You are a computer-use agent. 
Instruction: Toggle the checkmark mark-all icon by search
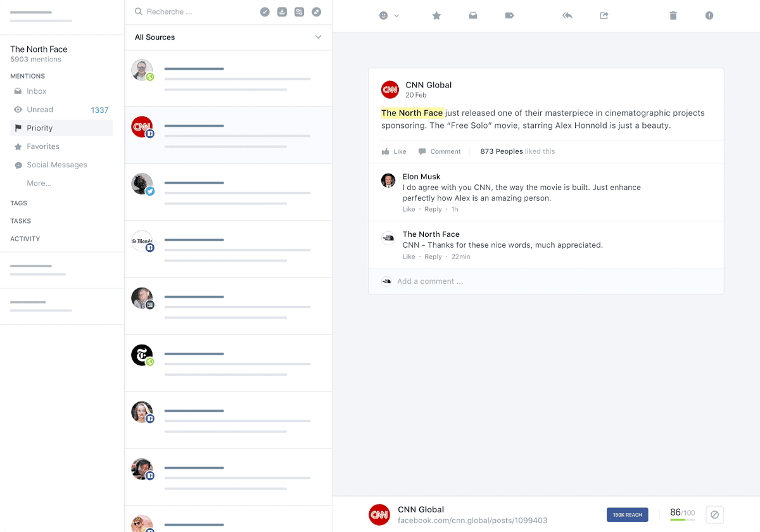(x=265, y=12)
